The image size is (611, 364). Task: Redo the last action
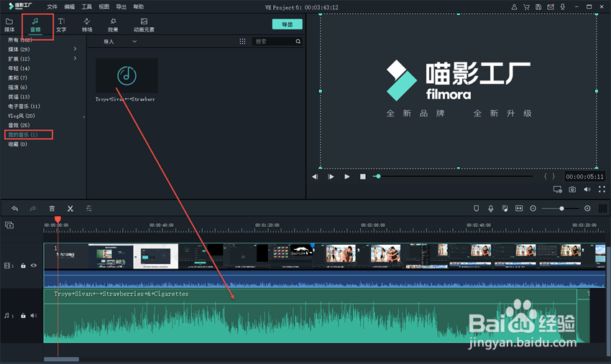[33, 209]
